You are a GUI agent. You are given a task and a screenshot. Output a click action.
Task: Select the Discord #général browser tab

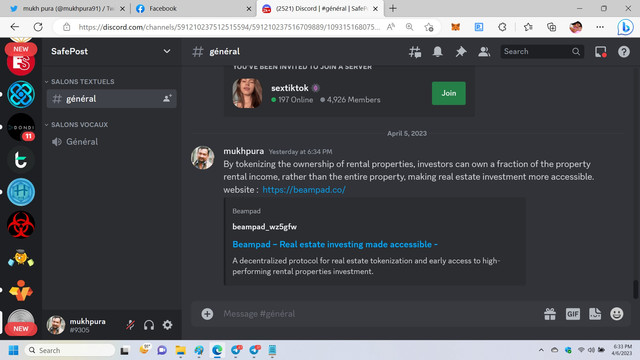click(320, 9)
